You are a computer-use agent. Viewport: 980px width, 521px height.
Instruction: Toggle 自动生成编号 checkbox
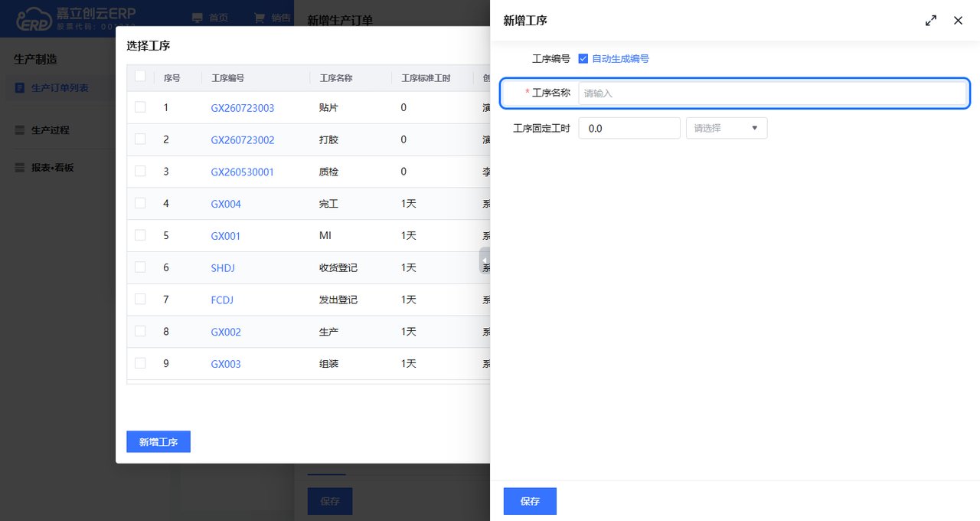pyautogui.click(x=583, y=58)
